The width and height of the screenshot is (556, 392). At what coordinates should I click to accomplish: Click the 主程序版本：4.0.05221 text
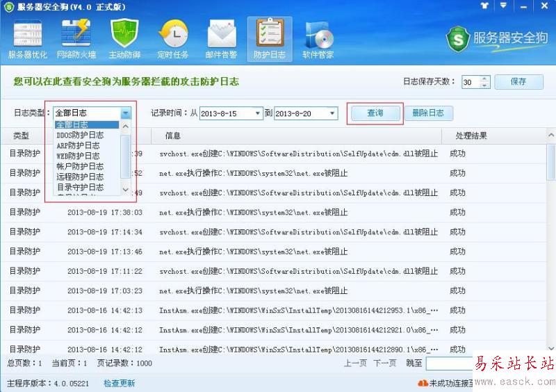[48, 383]
